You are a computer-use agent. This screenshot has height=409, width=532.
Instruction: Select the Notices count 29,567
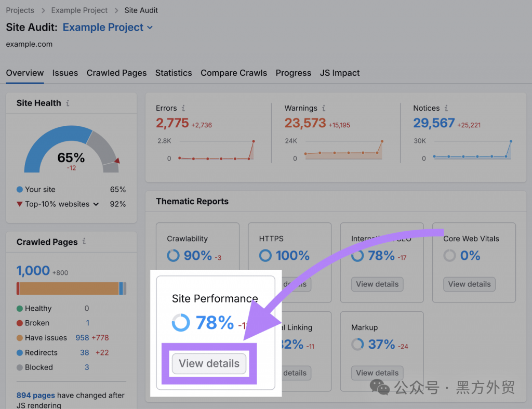click(434, 123)
